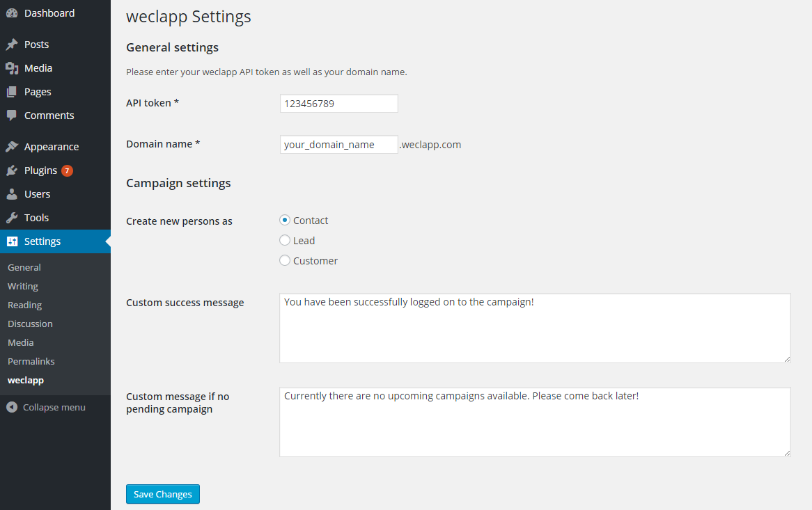
Task: Open the Dashboard gauge icon
Action: (12, 13)
